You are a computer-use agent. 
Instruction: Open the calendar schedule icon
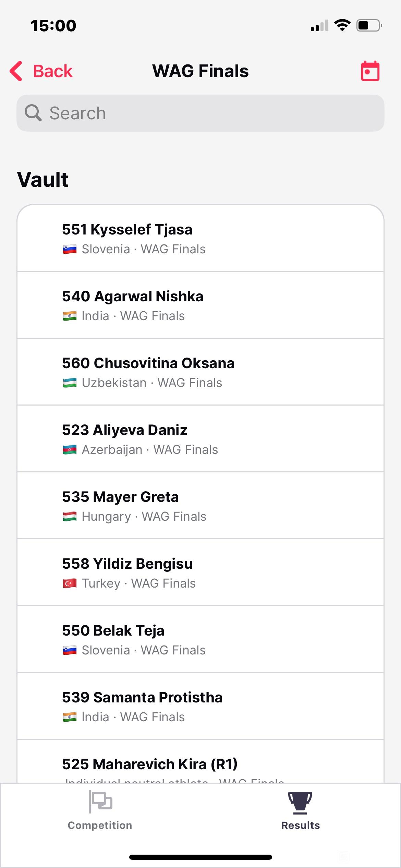click(370, 71)
